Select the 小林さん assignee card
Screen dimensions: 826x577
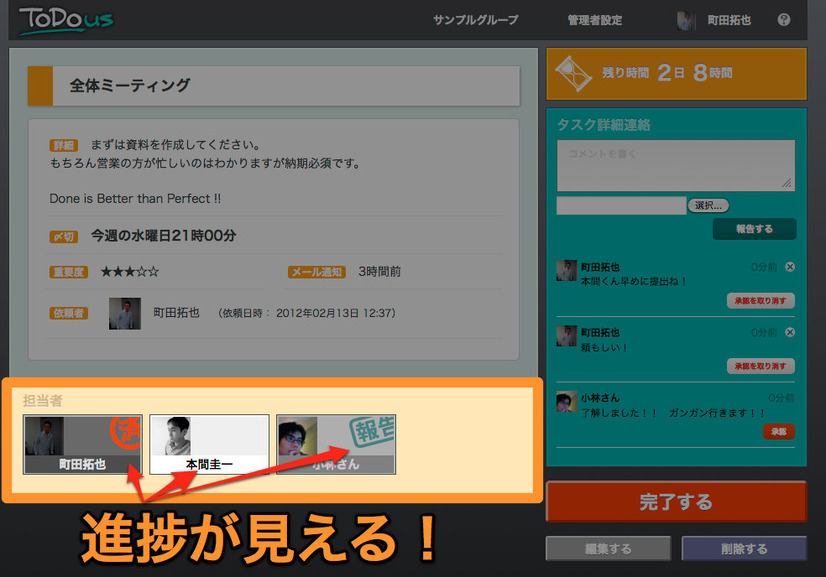(x=336, y=444)
